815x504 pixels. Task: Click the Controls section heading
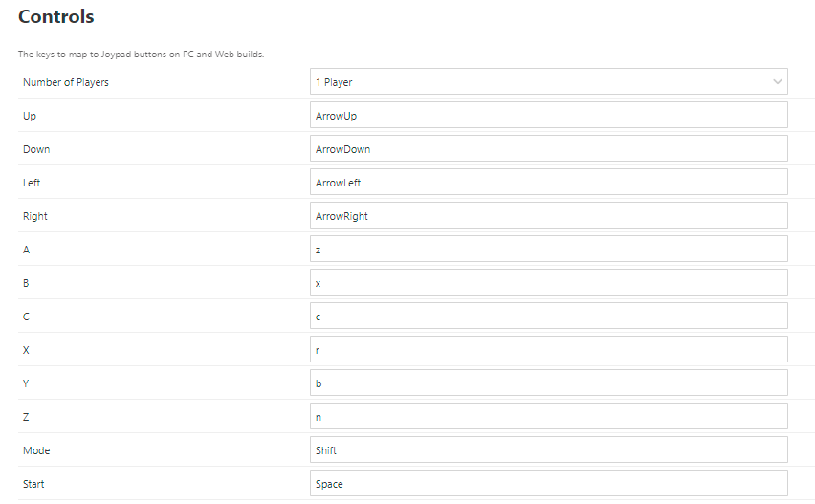click(56, 17)
